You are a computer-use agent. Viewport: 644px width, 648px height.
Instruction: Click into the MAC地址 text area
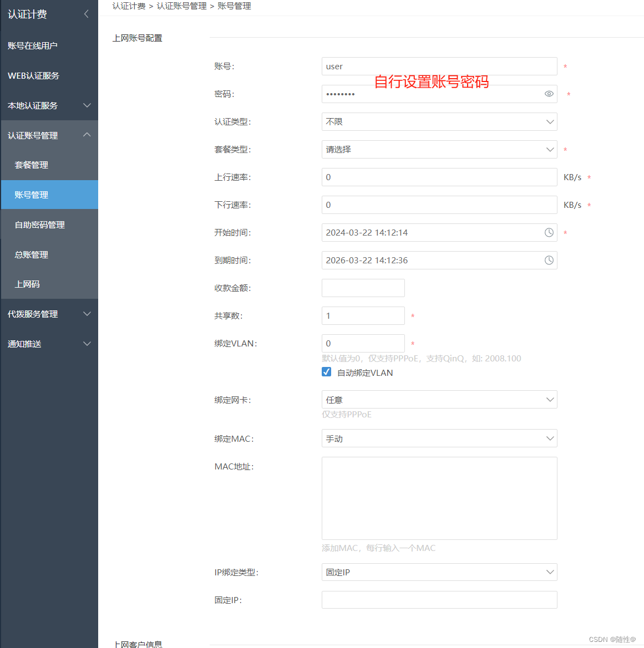[x=439, y=498]
